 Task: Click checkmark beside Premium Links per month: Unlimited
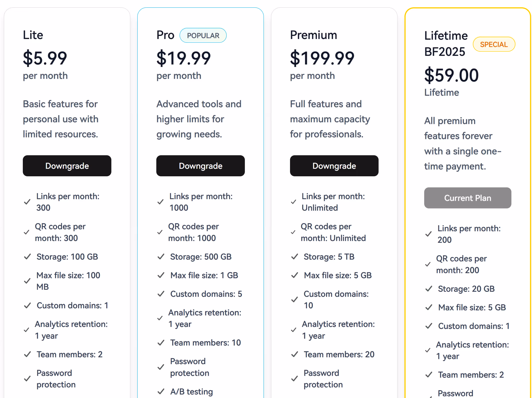pos(293,202)
